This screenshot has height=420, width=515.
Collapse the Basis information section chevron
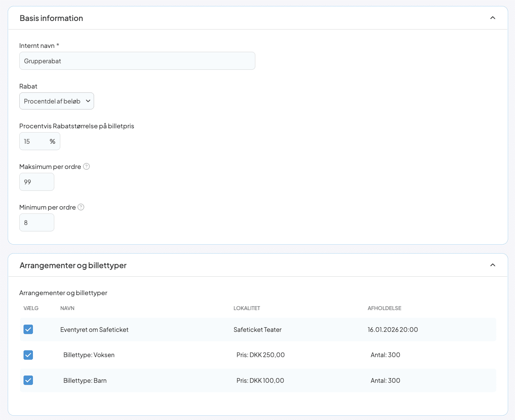492,18
